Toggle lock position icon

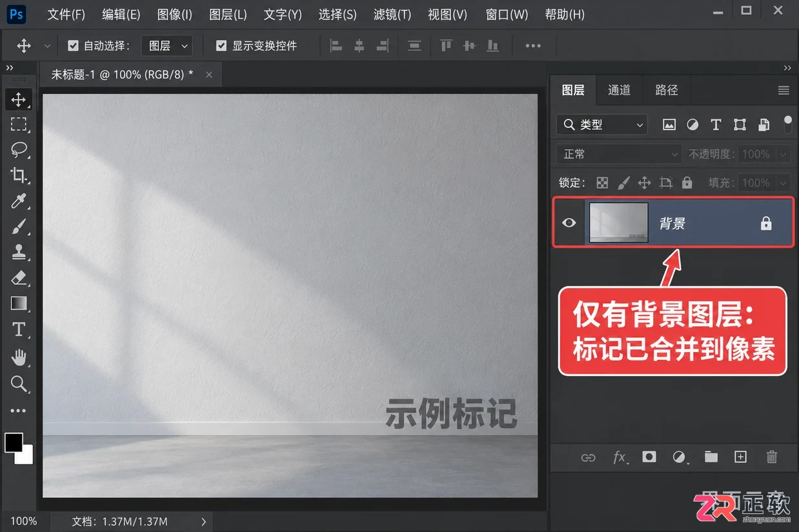[644, 182]
